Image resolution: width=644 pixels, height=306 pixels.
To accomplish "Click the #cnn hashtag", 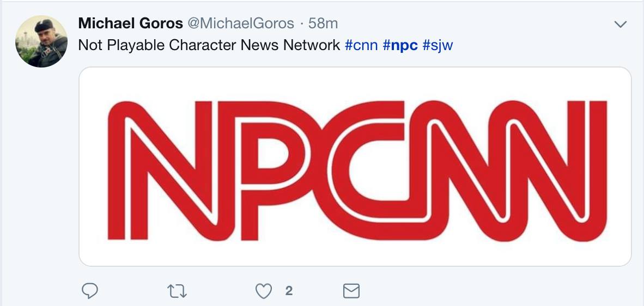I will pos(361,45).
